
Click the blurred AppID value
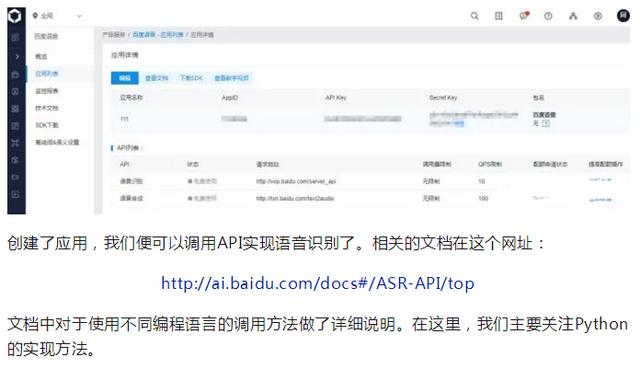(234, 119)
